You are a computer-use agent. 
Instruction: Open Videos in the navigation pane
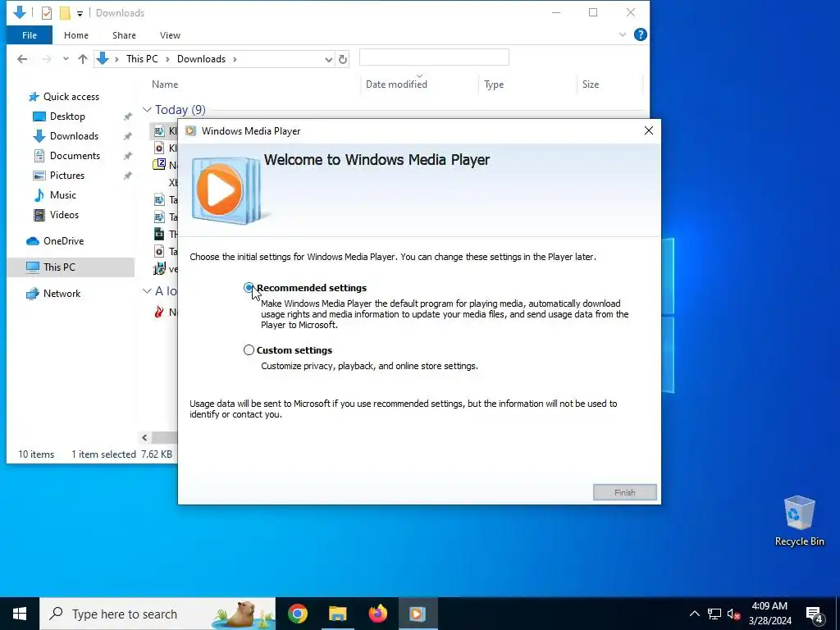point(64,215)
